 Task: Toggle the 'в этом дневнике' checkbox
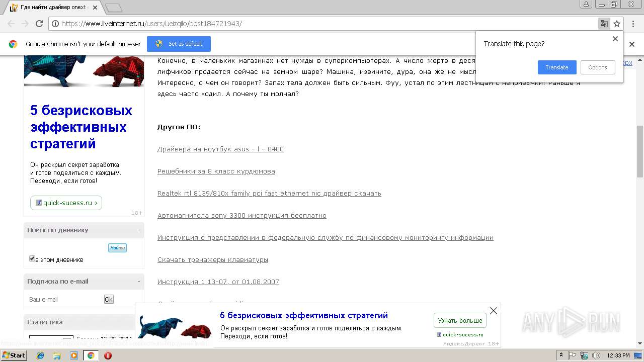(32, 258)
